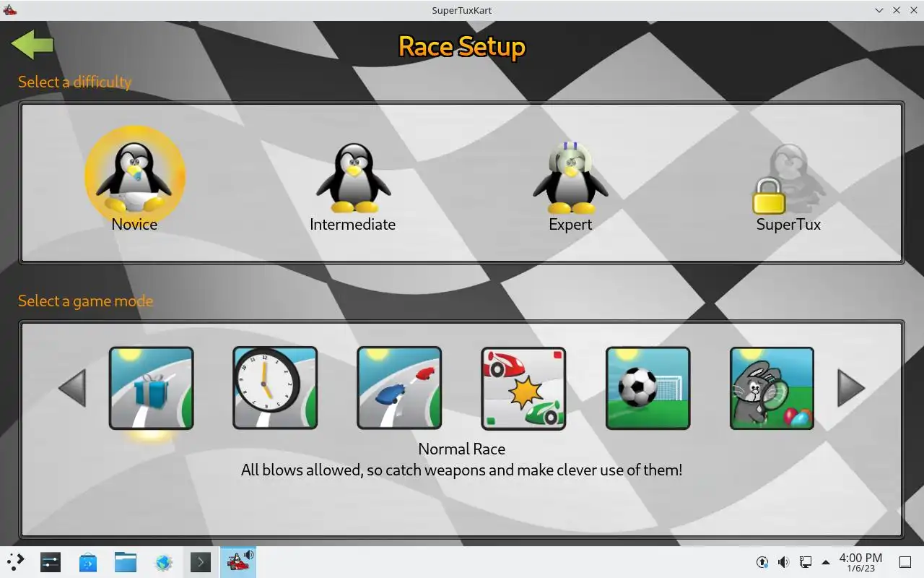Click Show Desktop button in taskbar
924x578 pixels.
pyautogui.click(x=905, y=562)
